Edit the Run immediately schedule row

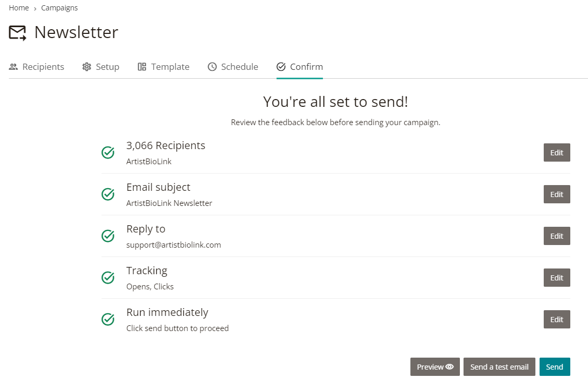coord(557,319)
